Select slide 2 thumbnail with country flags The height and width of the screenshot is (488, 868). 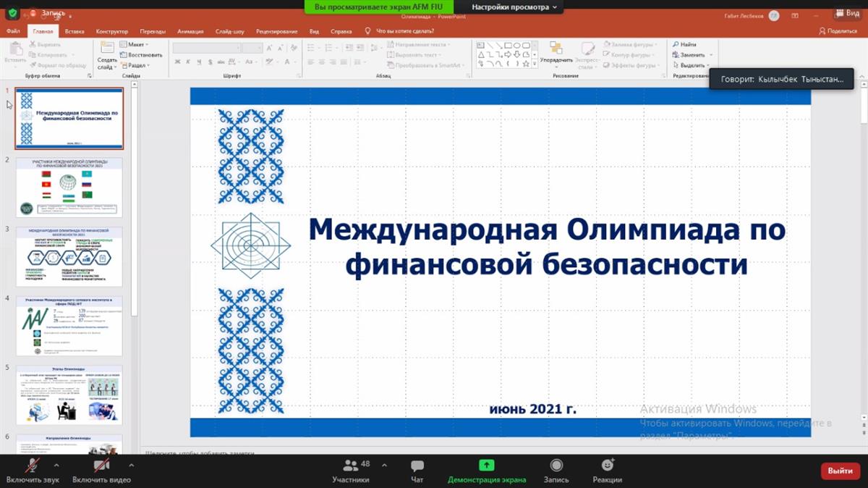coord(69,188)
